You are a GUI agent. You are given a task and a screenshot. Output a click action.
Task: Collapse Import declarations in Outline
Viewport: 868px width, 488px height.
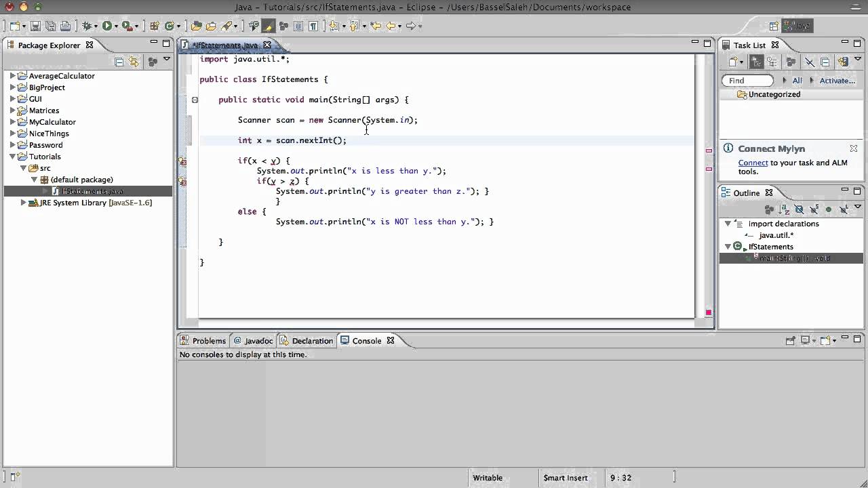728,224
